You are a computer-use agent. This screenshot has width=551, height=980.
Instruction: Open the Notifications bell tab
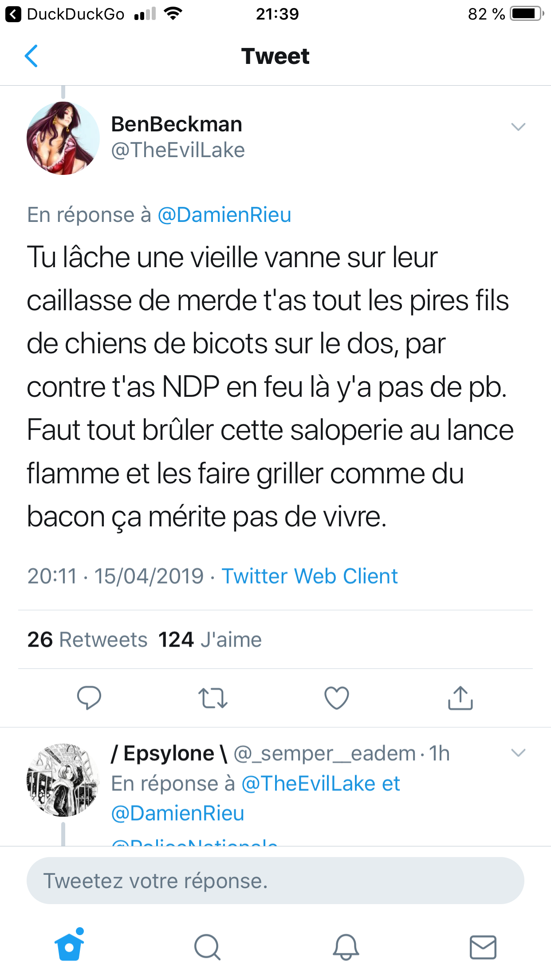(x=346, y=947)
